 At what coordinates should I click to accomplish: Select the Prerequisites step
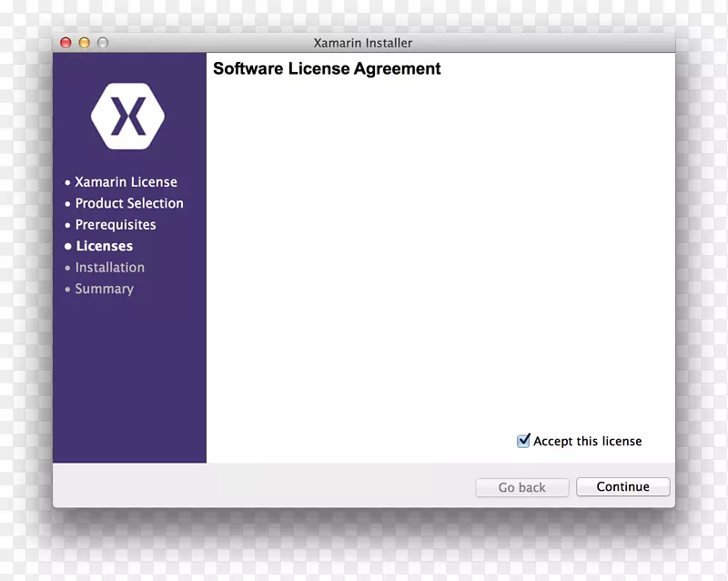pos(116,225)
